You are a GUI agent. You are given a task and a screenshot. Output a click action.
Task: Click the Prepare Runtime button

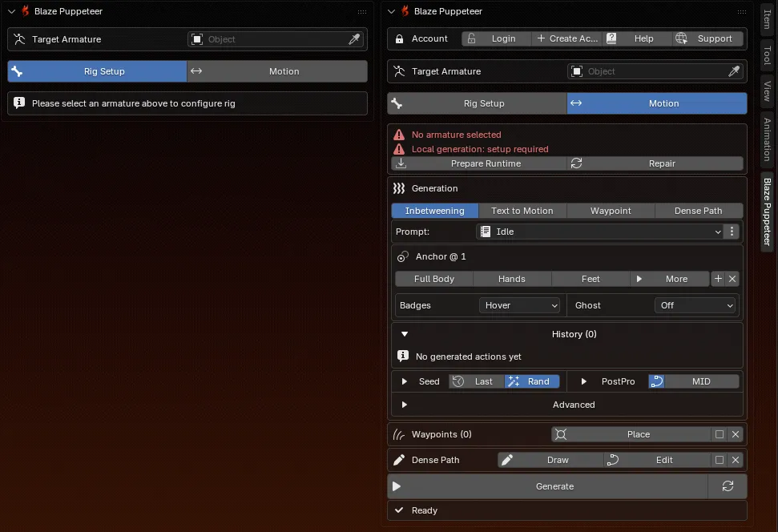[x=479, y=163]
